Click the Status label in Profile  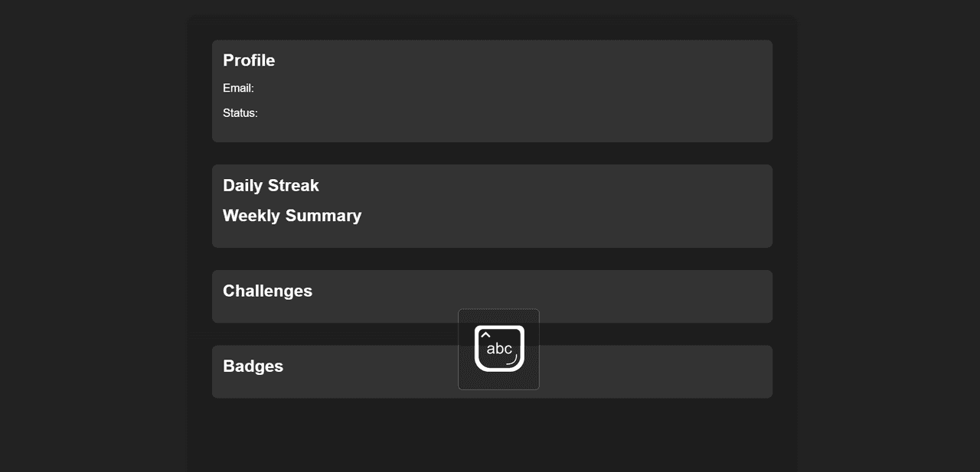point(240,113)
